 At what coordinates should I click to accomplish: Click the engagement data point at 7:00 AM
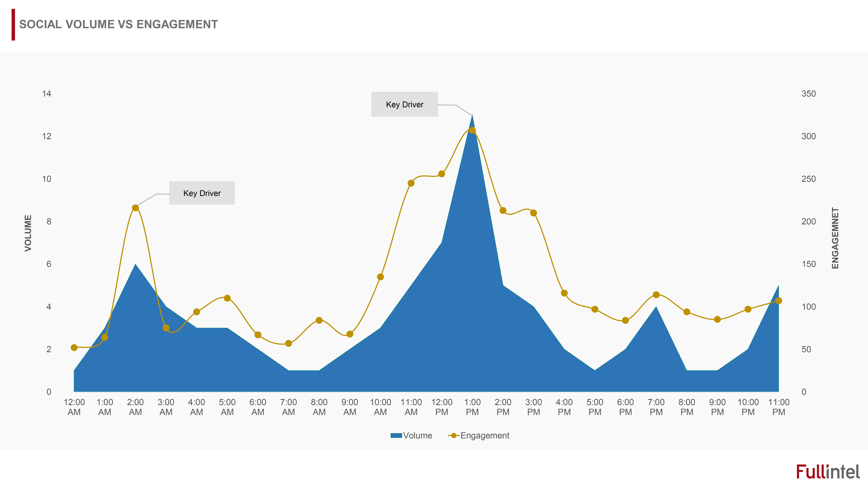click(288, 344)
